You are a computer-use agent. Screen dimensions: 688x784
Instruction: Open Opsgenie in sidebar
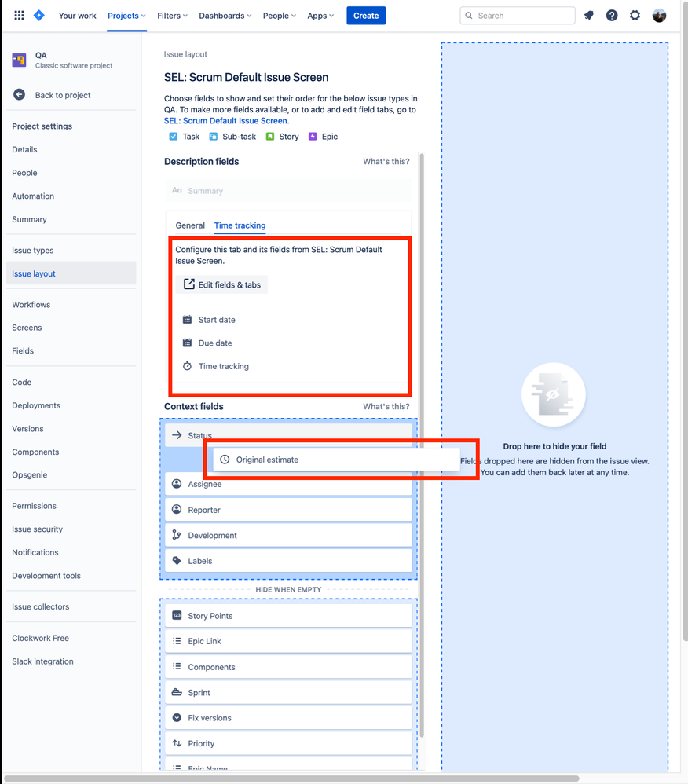[x=30, y=475]
